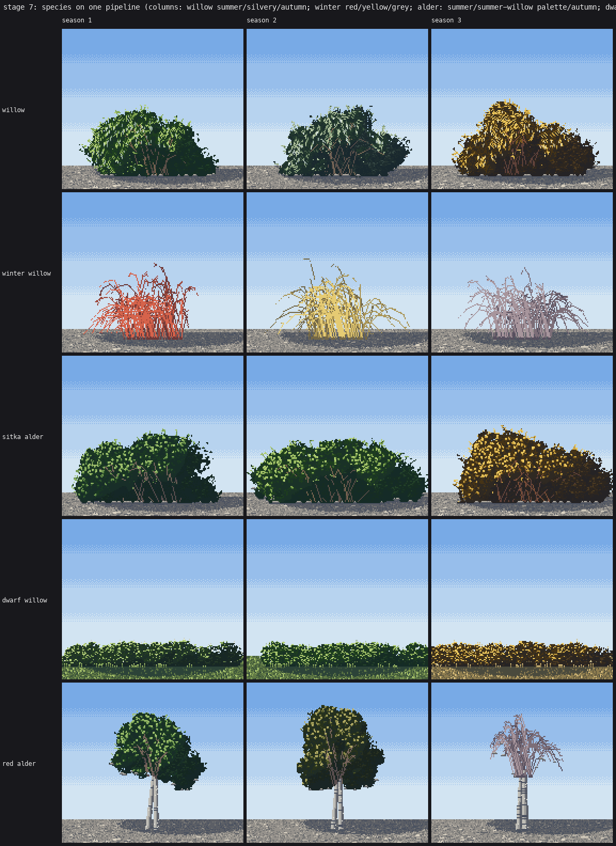Choose the red alder season 1 tree
Screen dimensions: 616x846
(153, 763)
